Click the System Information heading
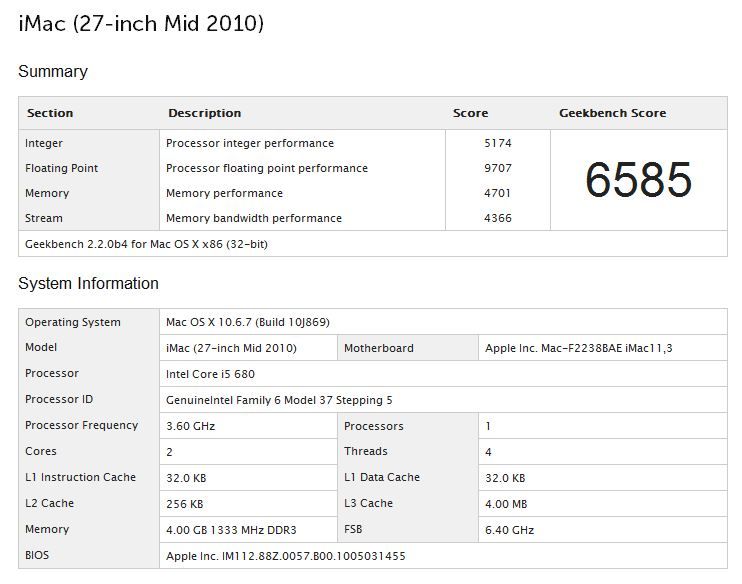Screen dimensions: 742x584 coord(88,284)
